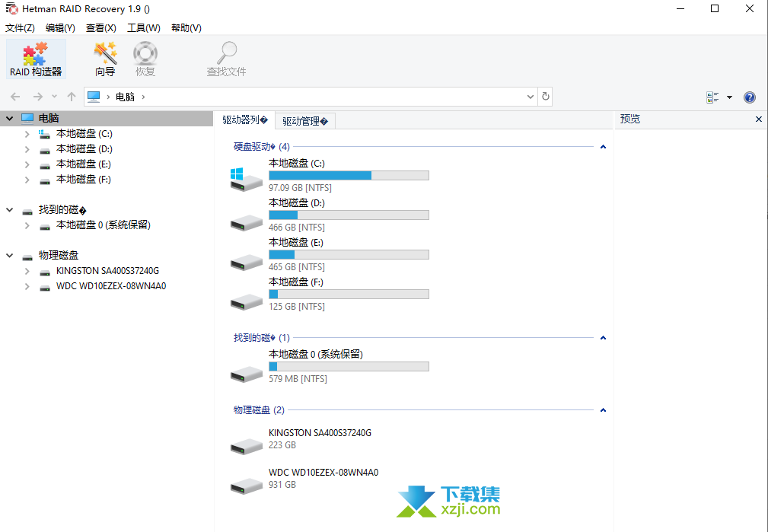This screenshot has height=532, width=768.
Task: Expand 本地磁盘 (E:) tree node
Action: point(27,164)
